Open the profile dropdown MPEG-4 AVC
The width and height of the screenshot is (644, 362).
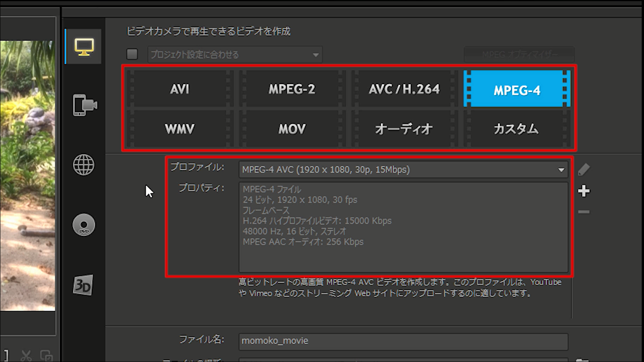point(403,170)
